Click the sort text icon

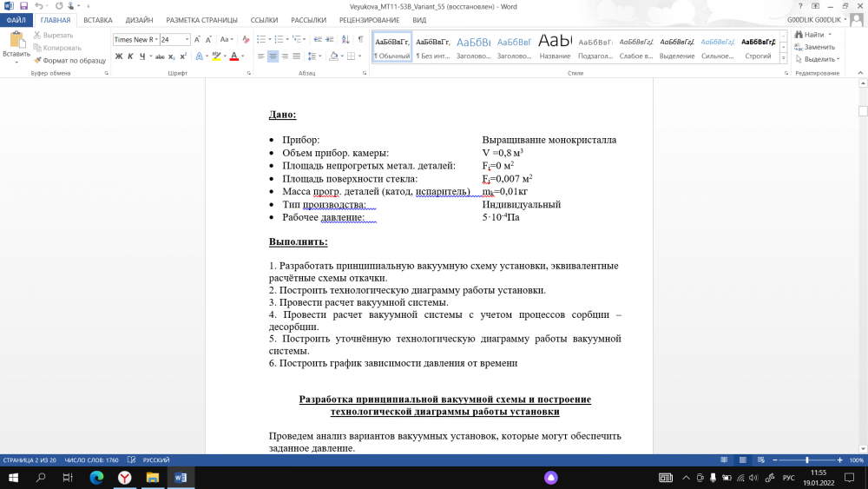click(x=346, y=39)
